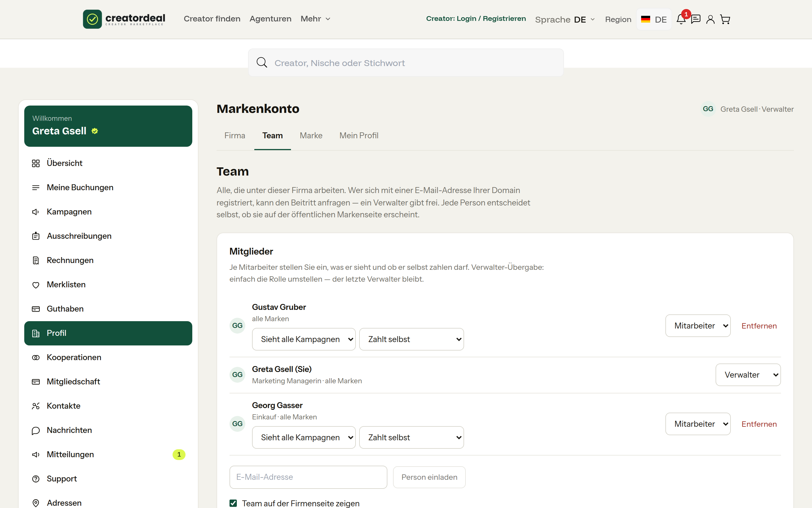This screenshot has height=508, width=812.
Task: Click the German flag region icon
Action: click(645, 19)
